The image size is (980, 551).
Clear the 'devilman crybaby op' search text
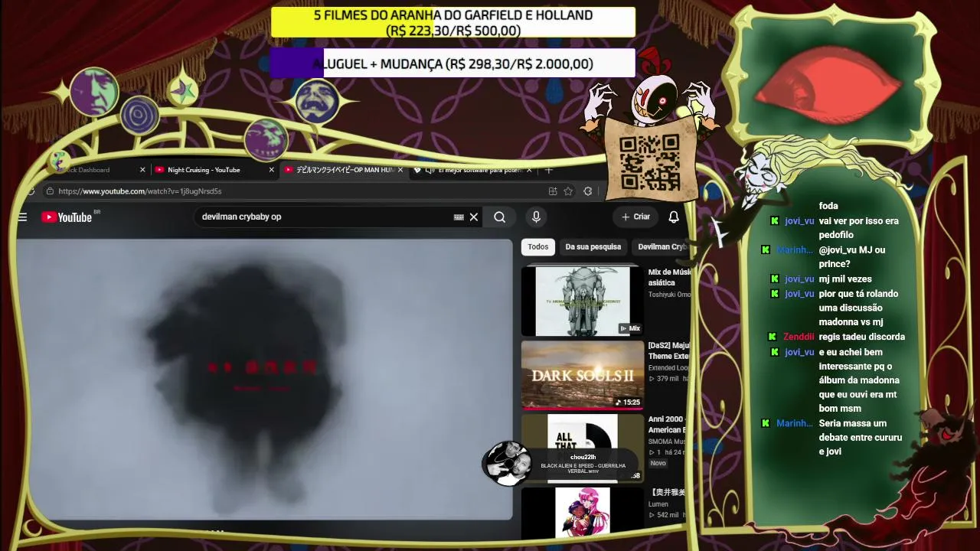474,217
